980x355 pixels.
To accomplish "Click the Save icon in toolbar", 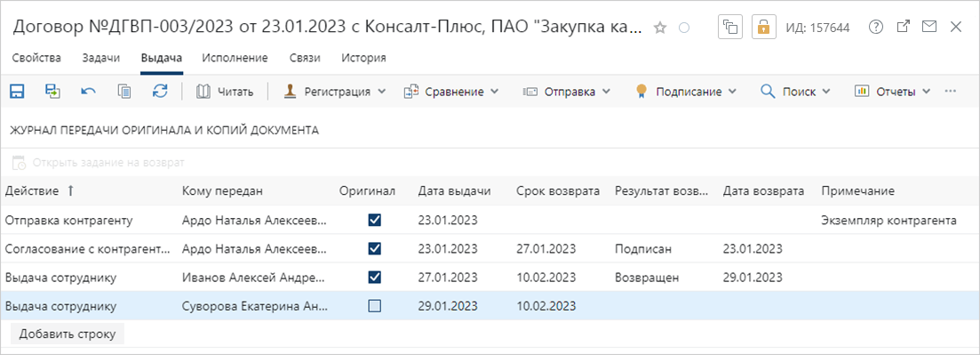I will pyautogui.click(x=17, y=92).
